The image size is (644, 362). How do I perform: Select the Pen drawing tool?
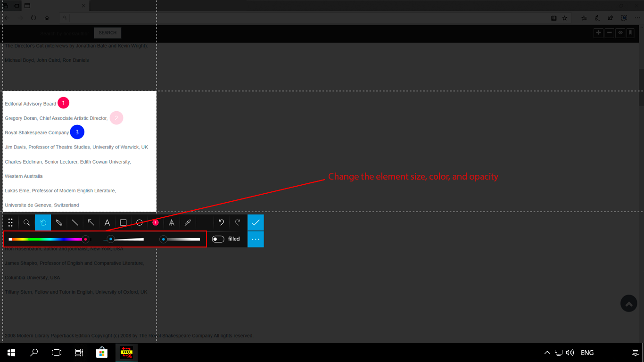[x=59, y=222]
